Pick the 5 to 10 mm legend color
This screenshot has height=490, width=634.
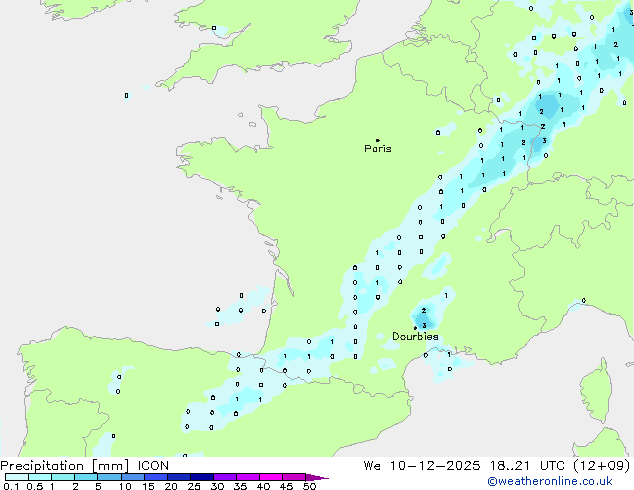[110, 477]
